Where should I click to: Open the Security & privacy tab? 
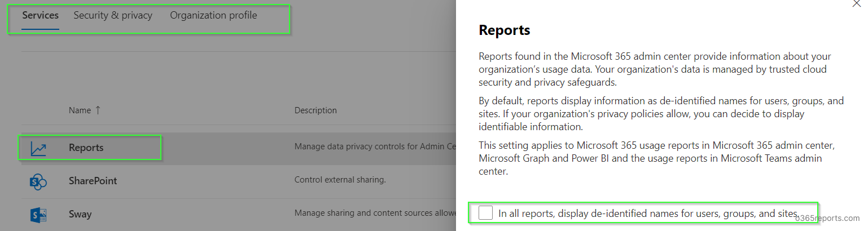click(x=113, y=15)
